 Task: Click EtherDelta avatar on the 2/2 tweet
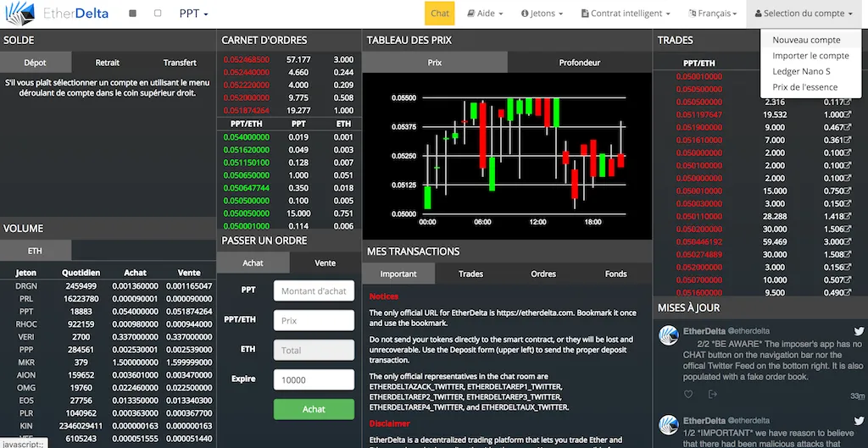coord(669,335)
